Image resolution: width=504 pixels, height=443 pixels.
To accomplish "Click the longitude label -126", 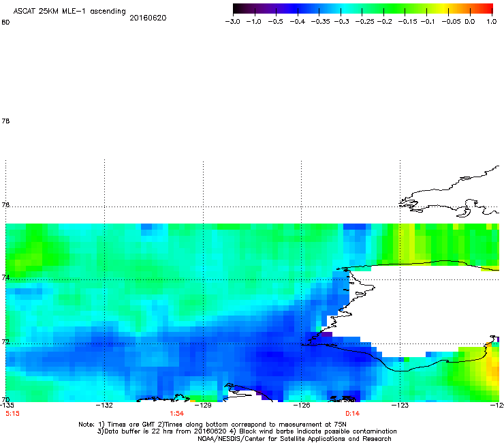I will pos(302,406).
